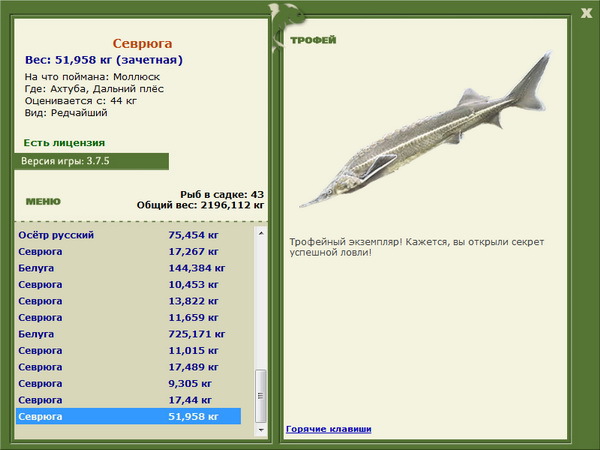Select Белуга 725,171 кг entry

(x=129, y=334)
